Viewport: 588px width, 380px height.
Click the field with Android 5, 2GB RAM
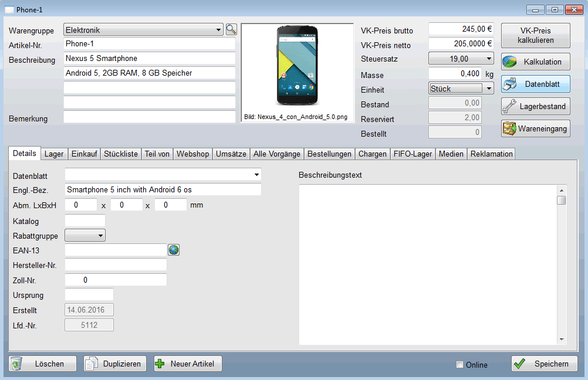point(150,73)
